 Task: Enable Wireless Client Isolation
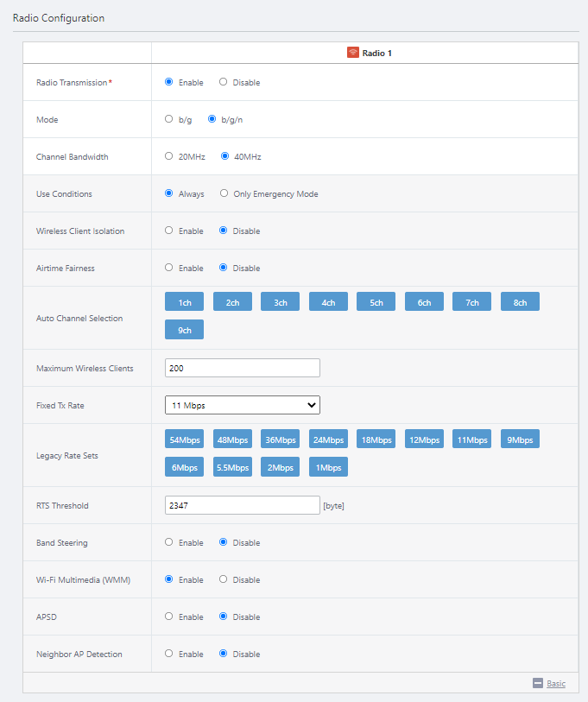click(x=169, y=231)
